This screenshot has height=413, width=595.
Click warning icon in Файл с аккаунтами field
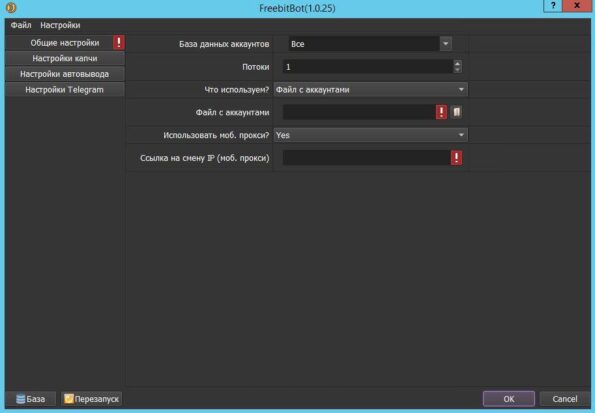441,112
